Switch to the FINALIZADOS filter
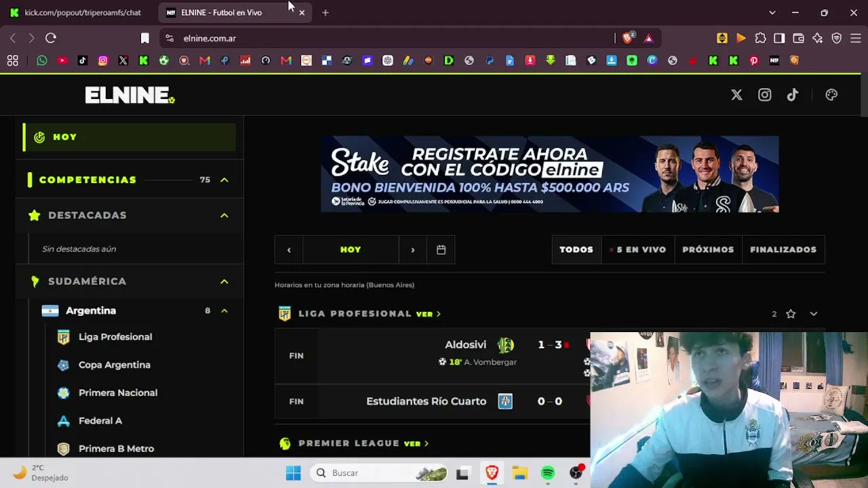The height and width of the screenshot is (488, 868). point(783,249)
